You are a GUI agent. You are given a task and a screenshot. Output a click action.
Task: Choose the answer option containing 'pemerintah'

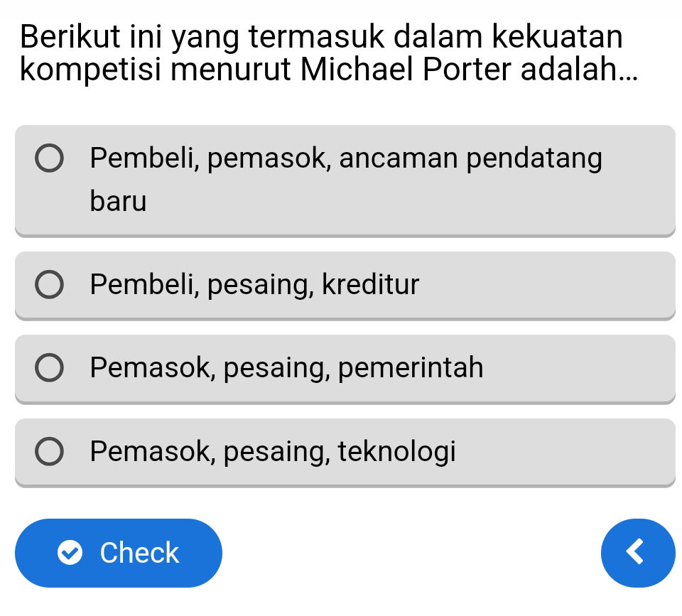coord(345,368)
